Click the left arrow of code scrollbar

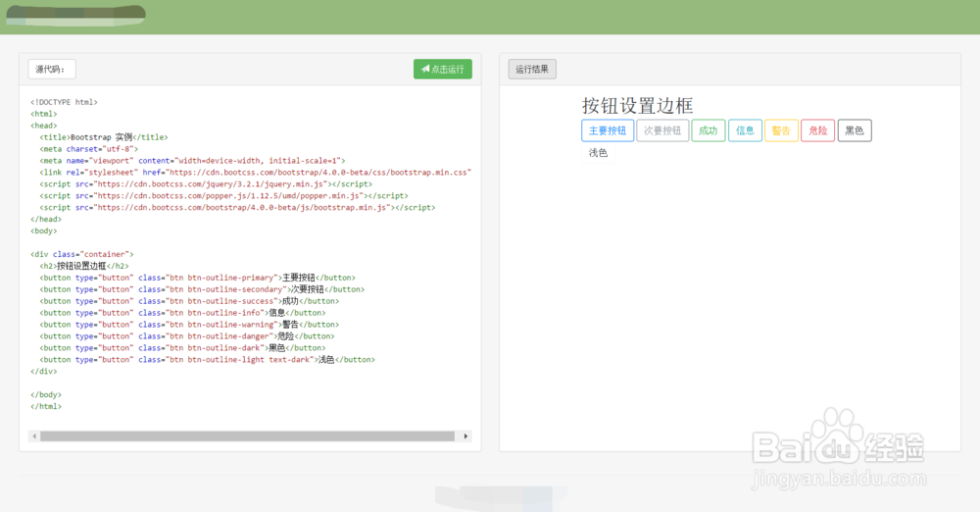(x=34, y=436)
